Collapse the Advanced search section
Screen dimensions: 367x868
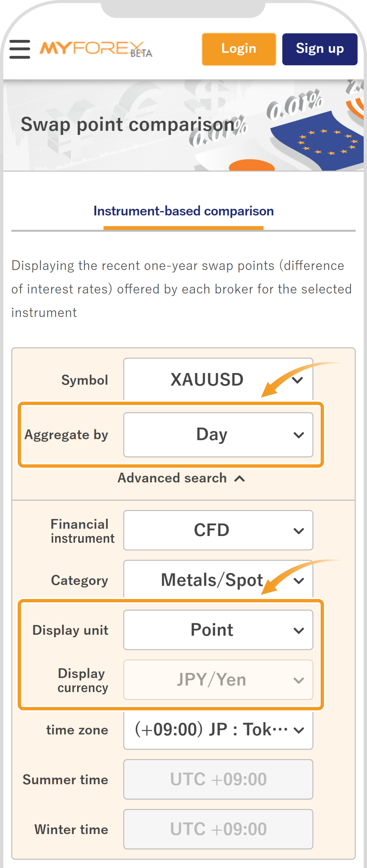181,478
